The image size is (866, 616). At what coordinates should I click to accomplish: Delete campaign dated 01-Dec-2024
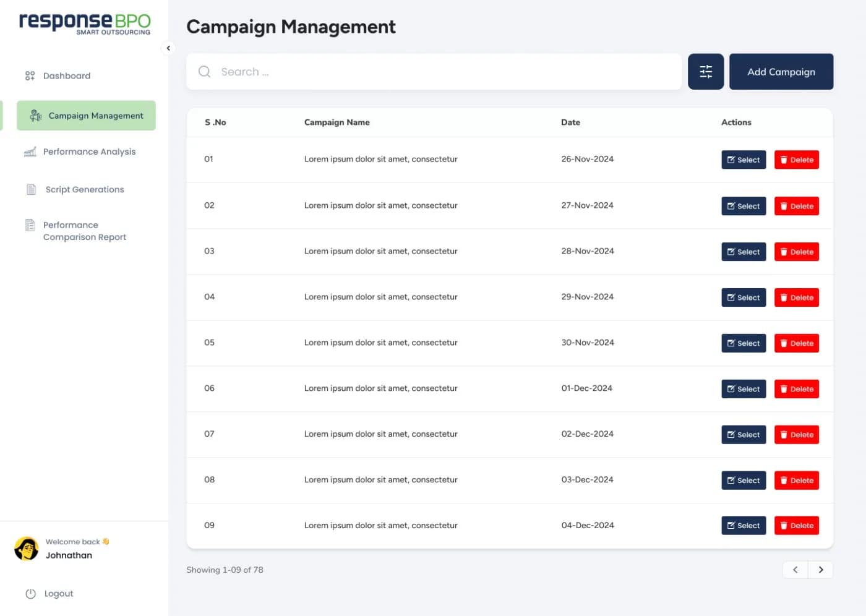[797, 389]
